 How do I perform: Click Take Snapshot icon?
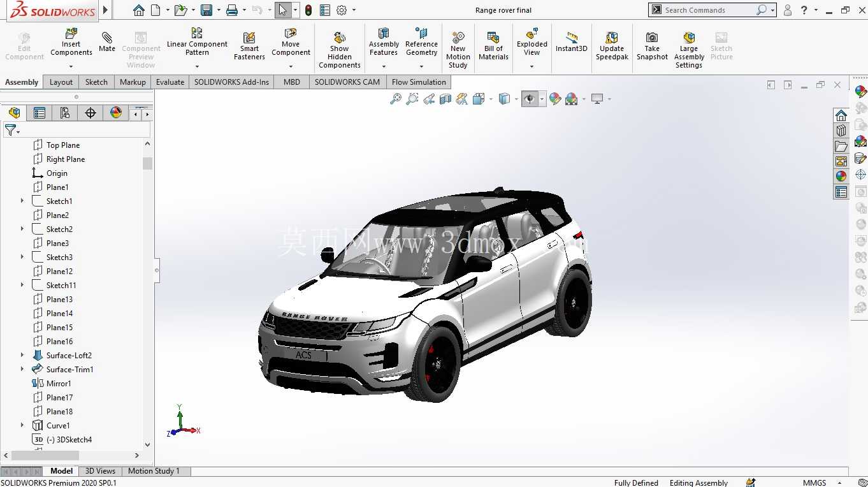click(652, 46)
